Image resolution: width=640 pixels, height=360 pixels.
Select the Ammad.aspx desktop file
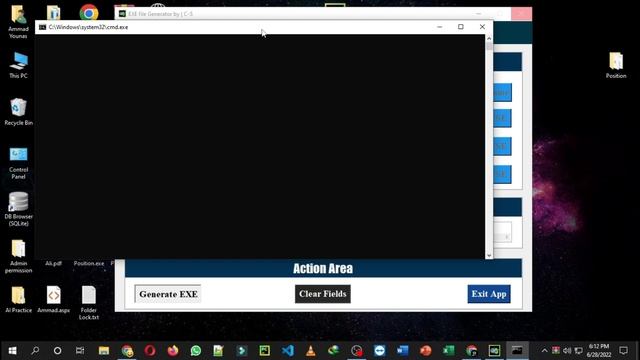(x=53, y=300)
